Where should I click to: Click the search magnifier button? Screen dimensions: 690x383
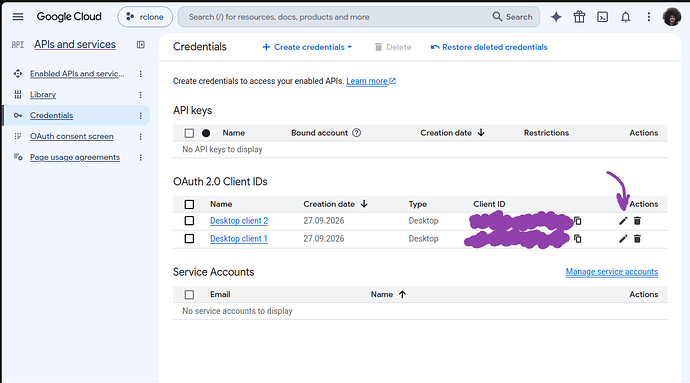(512, 17)
